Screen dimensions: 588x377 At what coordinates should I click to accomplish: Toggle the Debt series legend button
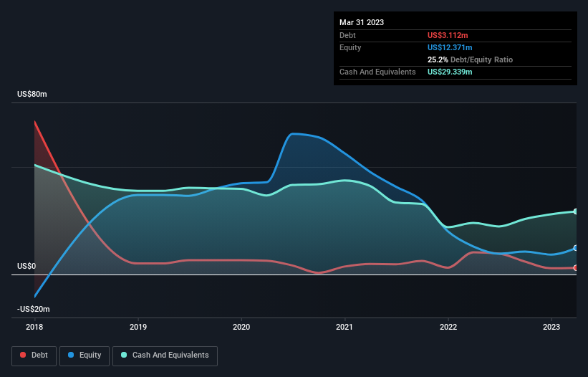tap(34, 355)
